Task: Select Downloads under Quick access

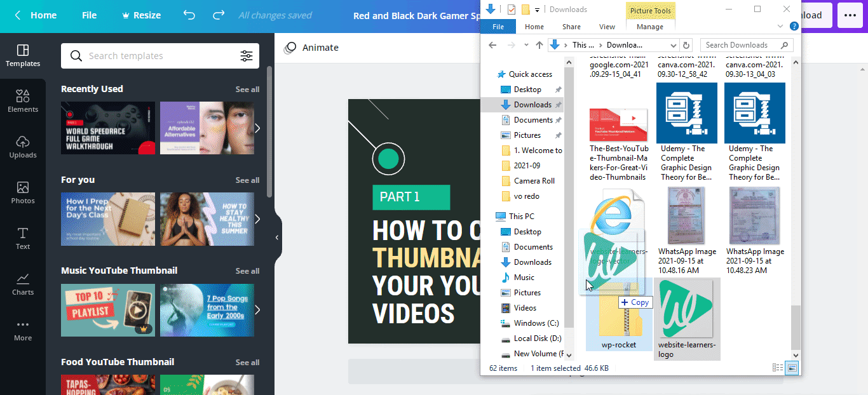Action: tap(529, 105)
